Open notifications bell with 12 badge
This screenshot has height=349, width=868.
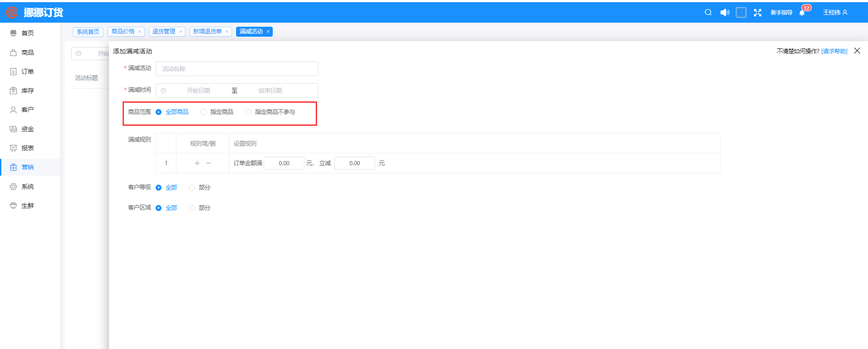[802, 13]
